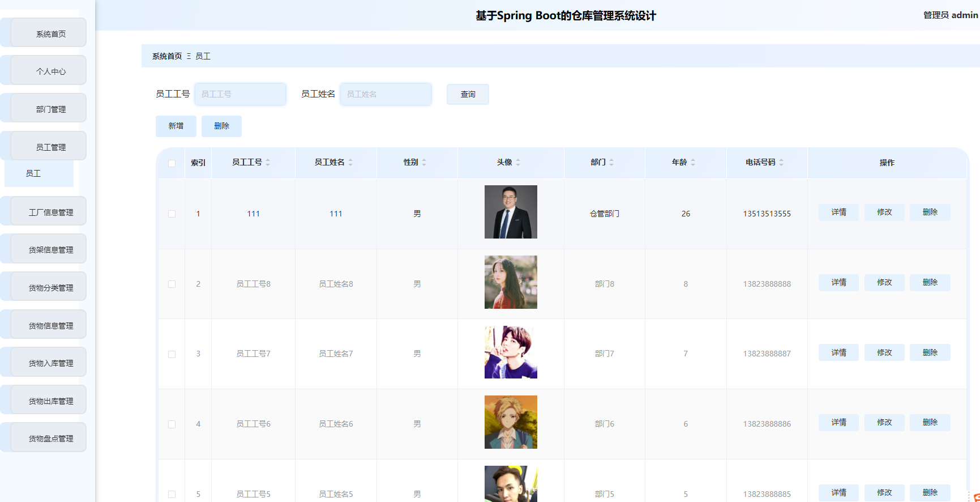Click phone number 13513513555
This screenshot has height=502, width=980.
click(767, 214)
